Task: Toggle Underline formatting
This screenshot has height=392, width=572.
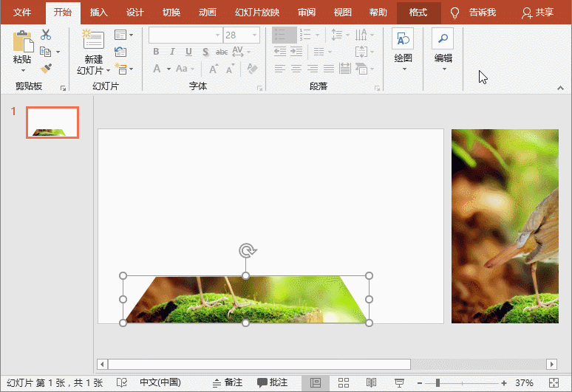Action: click(188, 52)
